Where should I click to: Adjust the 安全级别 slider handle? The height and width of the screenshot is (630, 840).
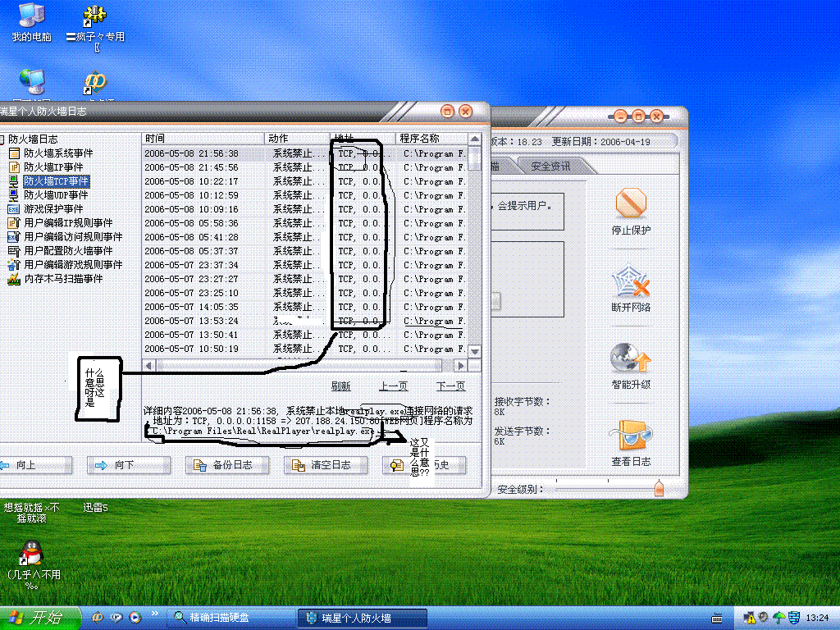point(659,489)
